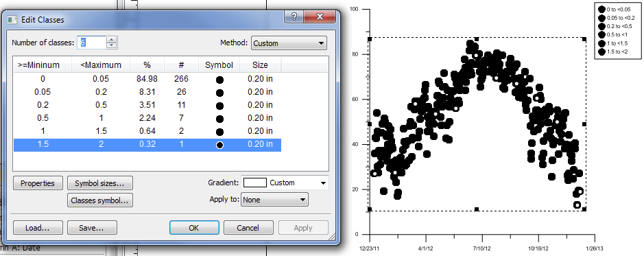
Task: Click the Classes symbol button
Action: point(100,200)
